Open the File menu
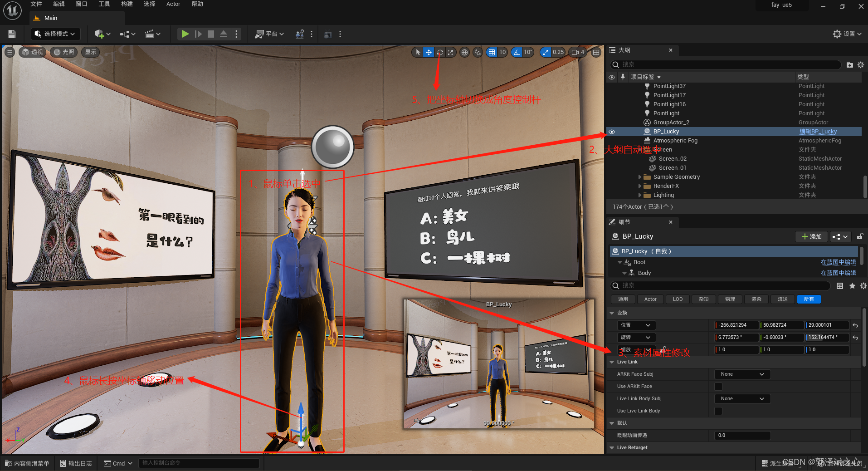The width and height of the screenshot is (868, 471). (36, 4)
